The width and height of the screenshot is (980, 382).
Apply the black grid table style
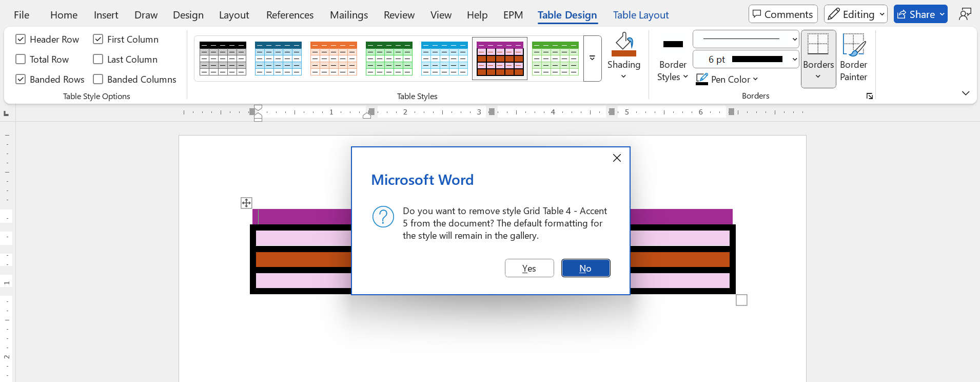(223, 59)
